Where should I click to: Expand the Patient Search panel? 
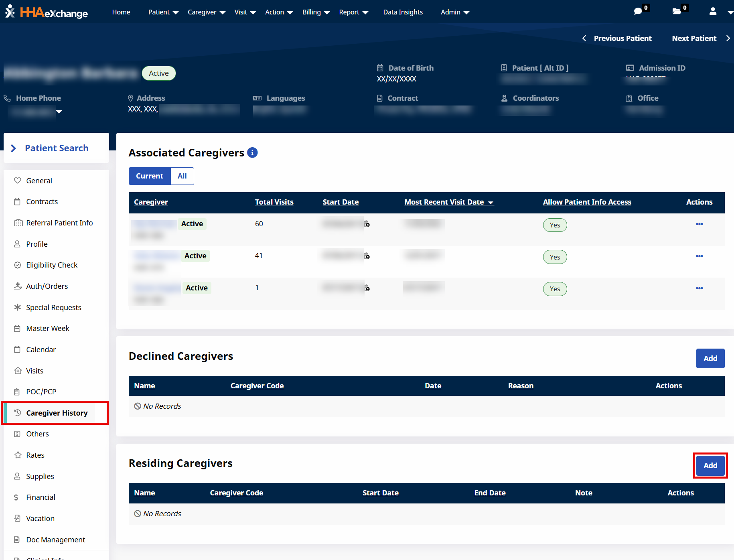coord(56,148)
